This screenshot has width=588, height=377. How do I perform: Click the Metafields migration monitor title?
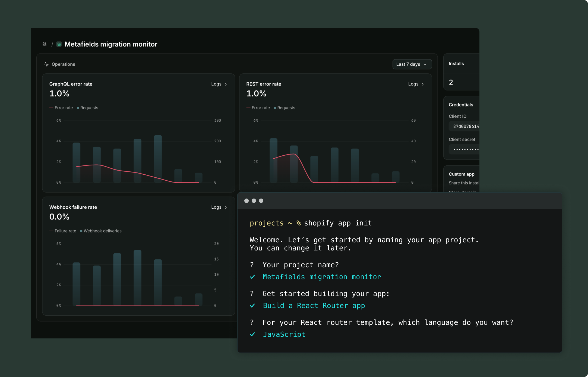(111, 44)
